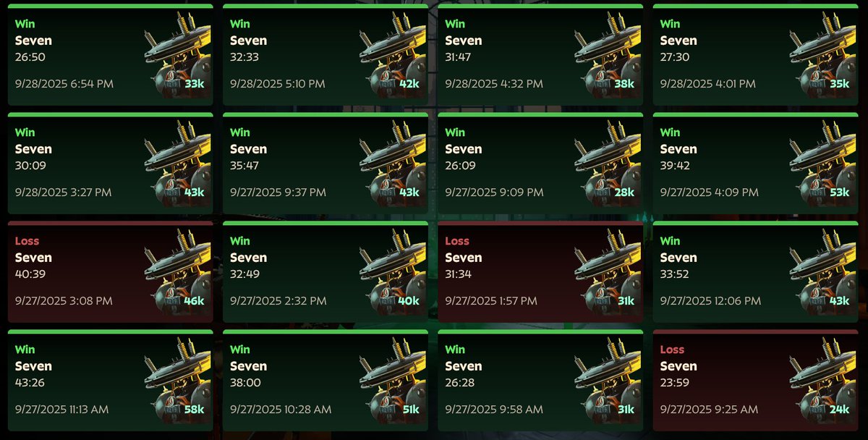Open the match played 9/28/2025 3:27 PM
This screenshot has height=440, width=868.
coord(111,163)
